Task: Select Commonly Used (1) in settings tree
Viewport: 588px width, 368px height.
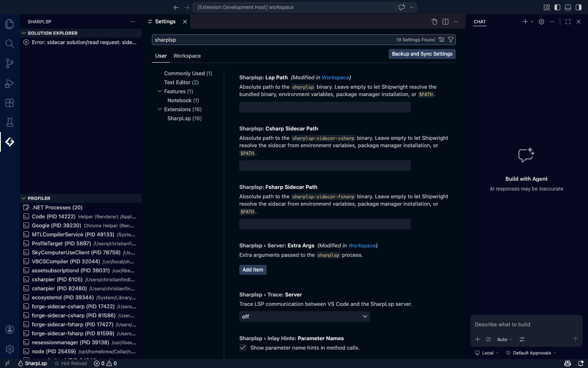Action: pos(188,73)
